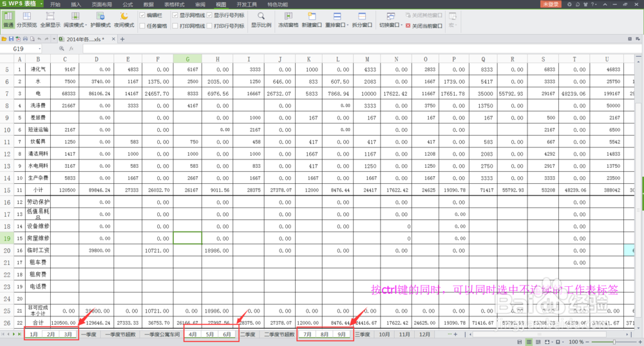The width and height of the screenshot is (644, 346).
Task: Close current window (关闭当前窗口)
Action: pos(424,26)
